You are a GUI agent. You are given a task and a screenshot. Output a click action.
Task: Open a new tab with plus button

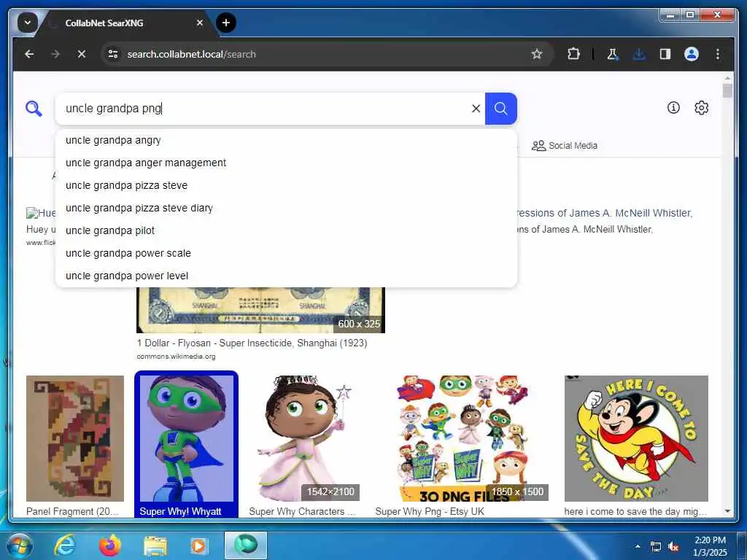coord(226,23)
